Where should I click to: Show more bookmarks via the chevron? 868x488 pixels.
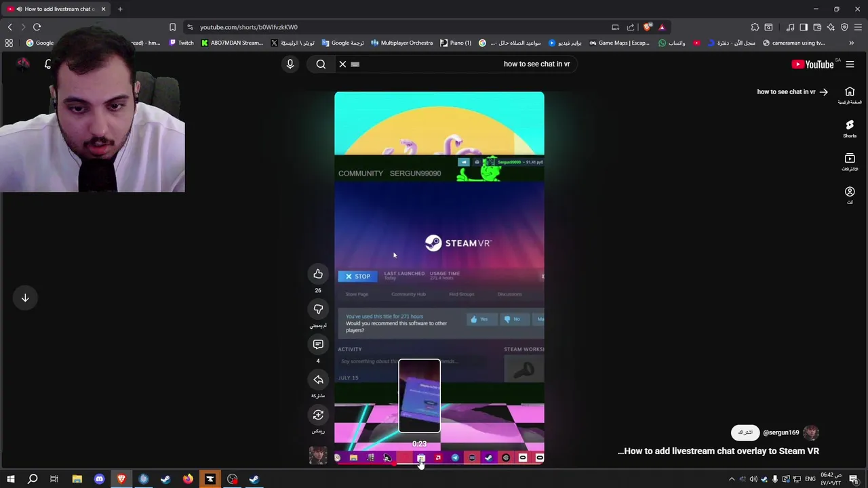click(x=852, y=43)
